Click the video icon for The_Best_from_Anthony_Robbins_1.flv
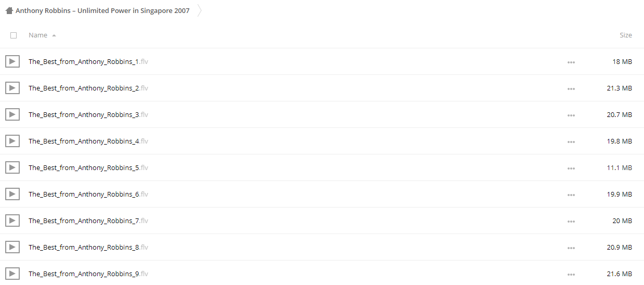644x285 pixels. pos(12,61)
